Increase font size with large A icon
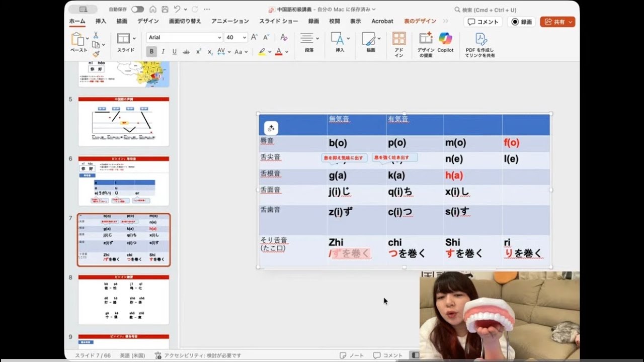Screen dimensions: 644x362 [x=254, y=37]
